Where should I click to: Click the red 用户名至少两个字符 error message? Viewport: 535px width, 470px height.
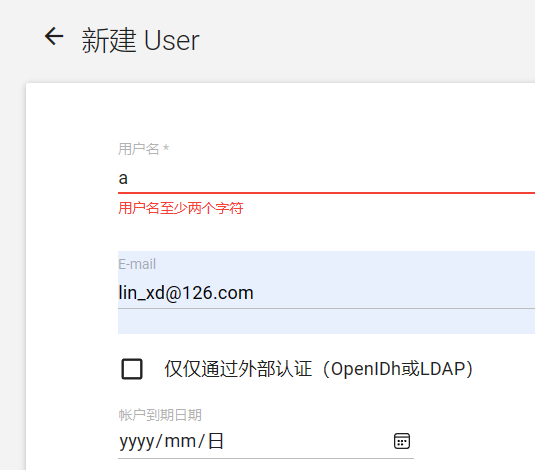(x=181, y=208)
